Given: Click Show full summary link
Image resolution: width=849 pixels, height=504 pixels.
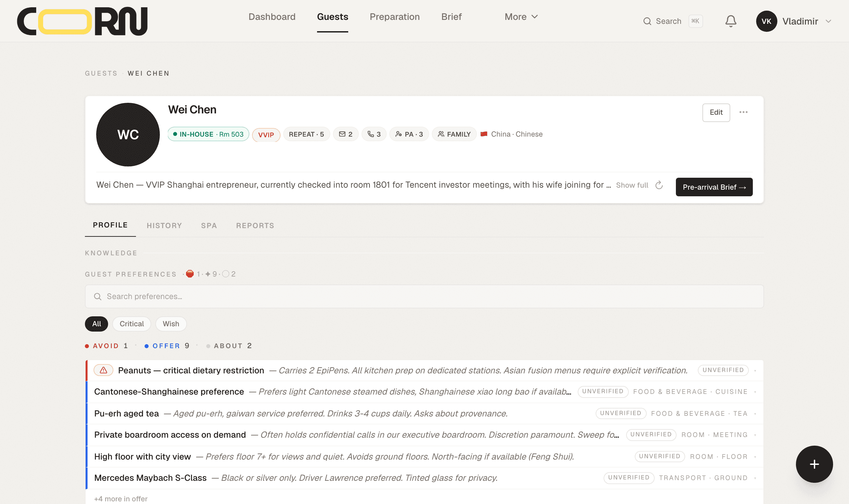Looking at the screenshot, I should coord(632,185).
